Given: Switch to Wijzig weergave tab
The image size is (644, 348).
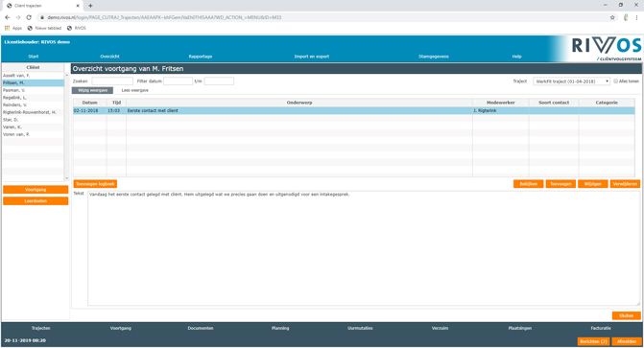Looking at the screenshot, I should tap(92, 90).
